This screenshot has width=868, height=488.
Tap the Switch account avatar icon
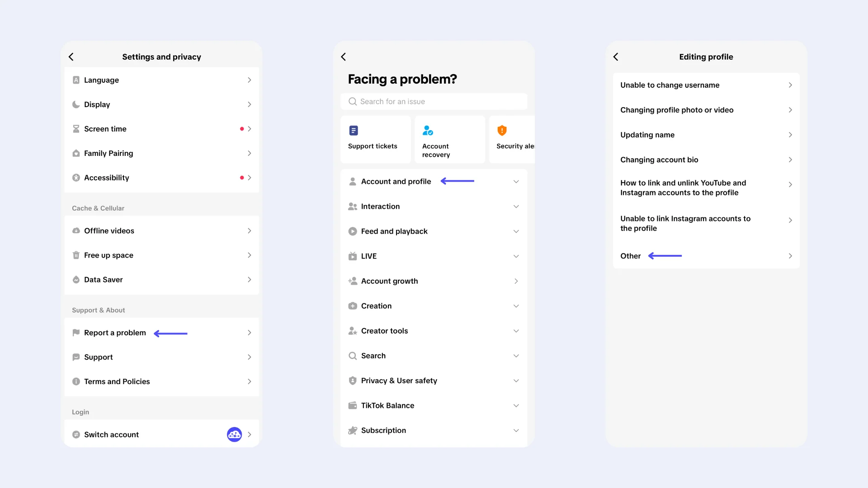click(x=234, y=435)
